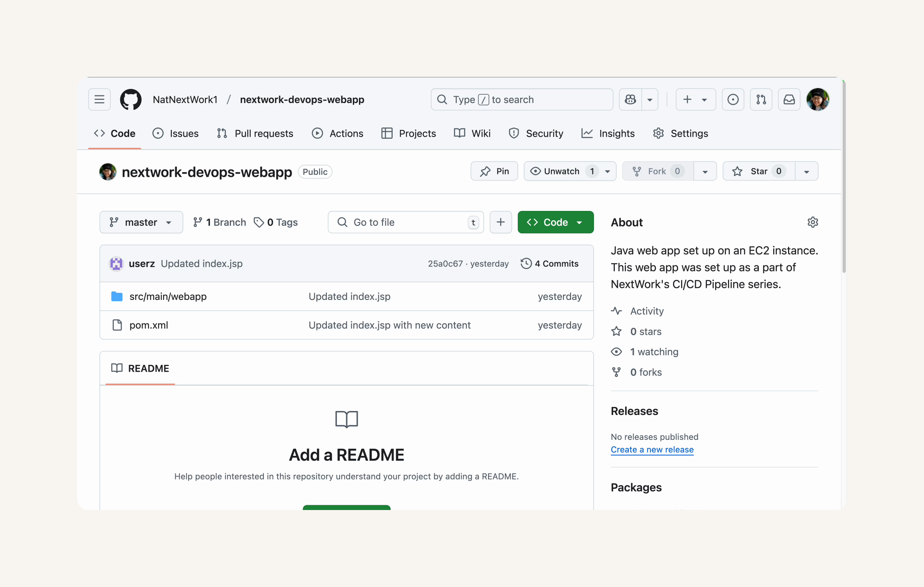
Task: Open commit hash 25a0c67
Action: [x=445, y=263]
